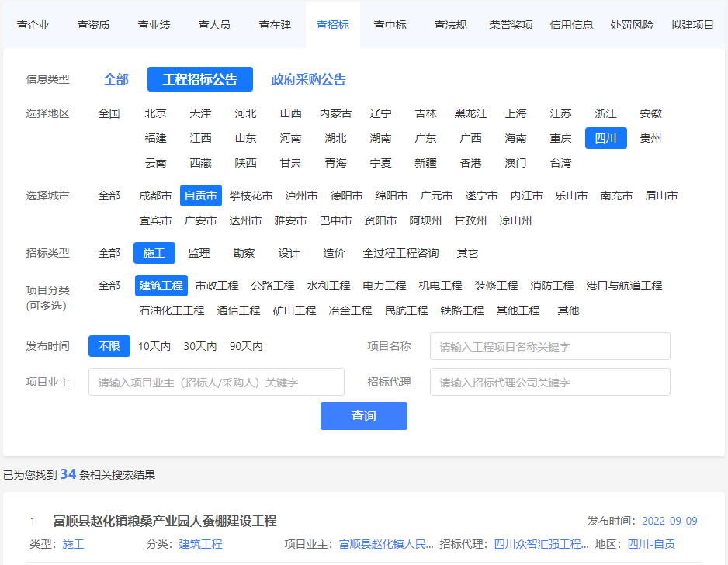Open bid agent 四川众智汇强工程... link
This screenshot has height=565, width=728.
tap(542, 544)
